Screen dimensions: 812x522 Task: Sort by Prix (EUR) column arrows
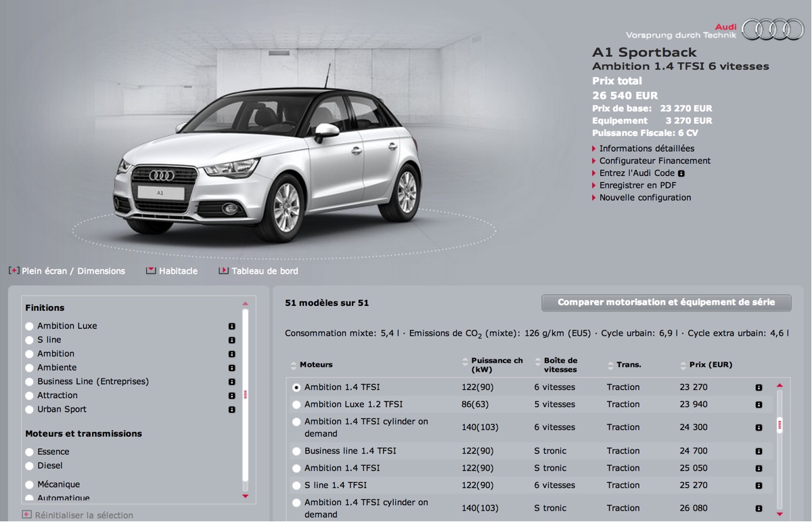pyautogui.click(x=683, y=366)
